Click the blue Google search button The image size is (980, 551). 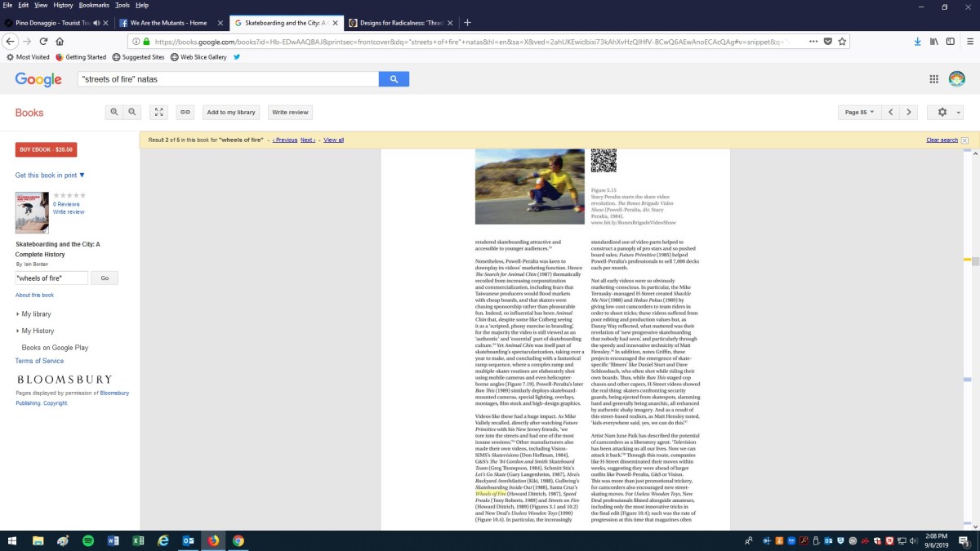[394, 79]
